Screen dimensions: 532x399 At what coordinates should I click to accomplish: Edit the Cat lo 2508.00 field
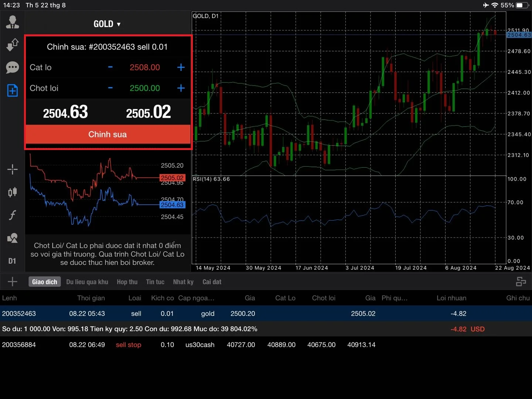click(145, 67)
